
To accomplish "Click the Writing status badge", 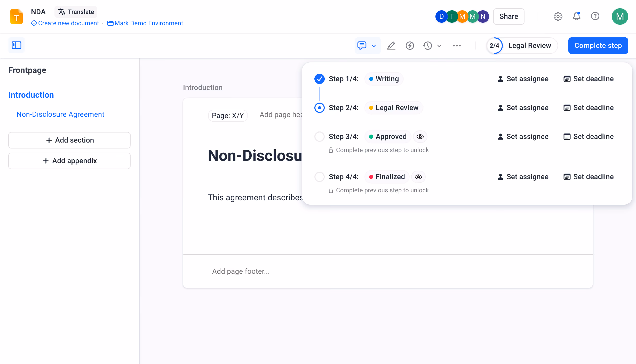I will click(384, 79).
